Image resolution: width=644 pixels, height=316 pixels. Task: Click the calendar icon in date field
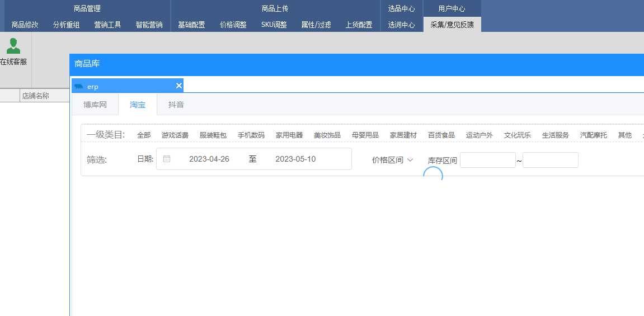click(x=166, y=159)
